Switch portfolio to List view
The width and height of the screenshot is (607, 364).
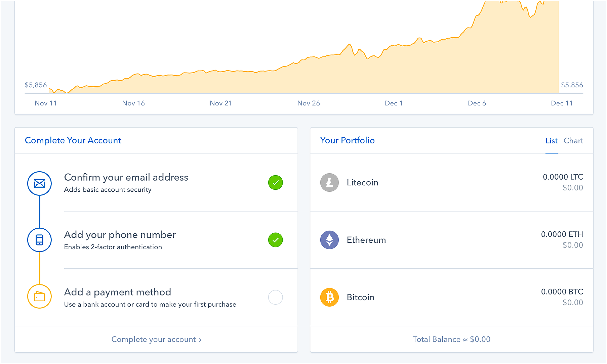(x=551, y=141)
